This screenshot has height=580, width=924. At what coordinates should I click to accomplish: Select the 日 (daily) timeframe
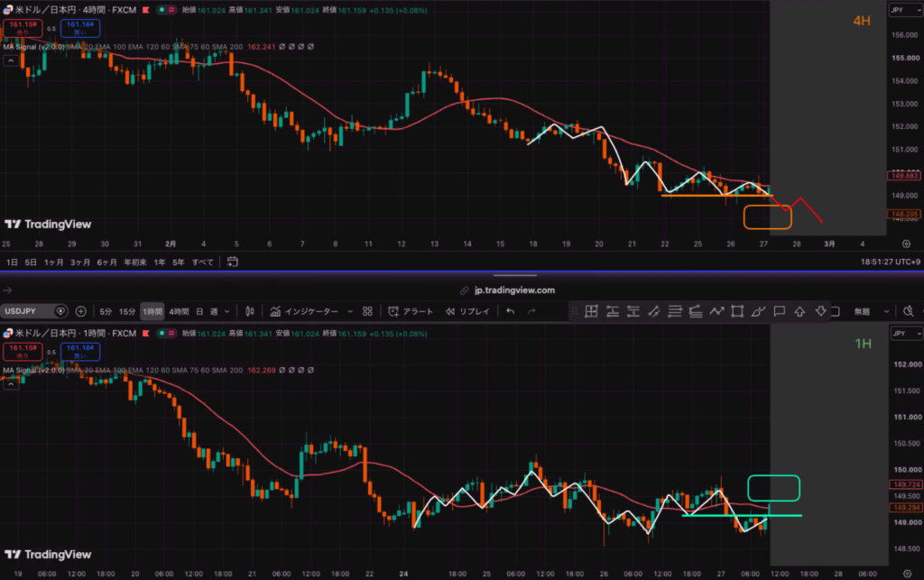tap(199, 311)
